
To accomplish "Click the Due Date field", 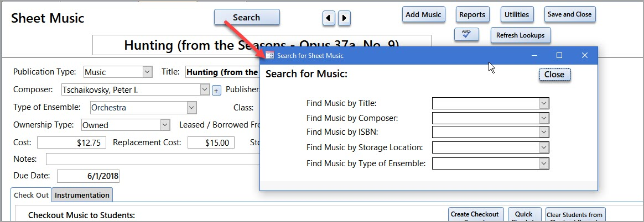I will click(88, 176).
